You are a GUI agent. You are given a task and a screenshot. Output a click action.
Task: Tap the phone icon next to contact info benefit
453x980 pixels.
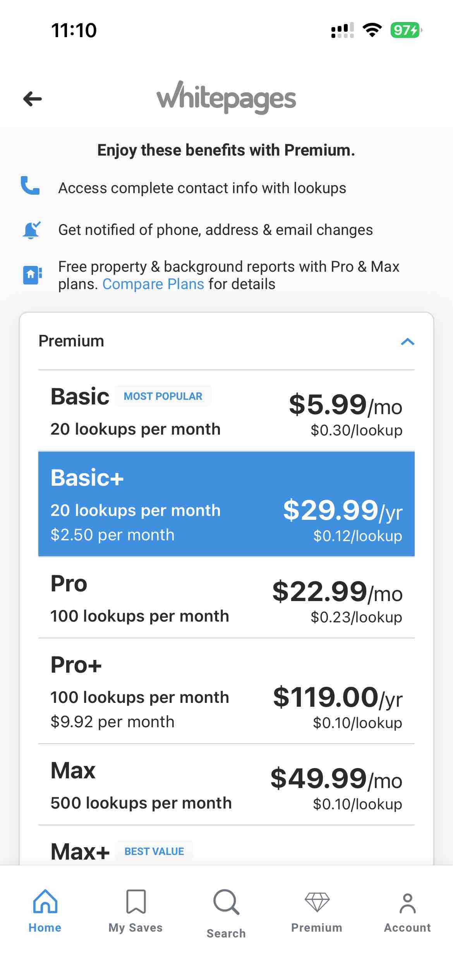(31, 187)
